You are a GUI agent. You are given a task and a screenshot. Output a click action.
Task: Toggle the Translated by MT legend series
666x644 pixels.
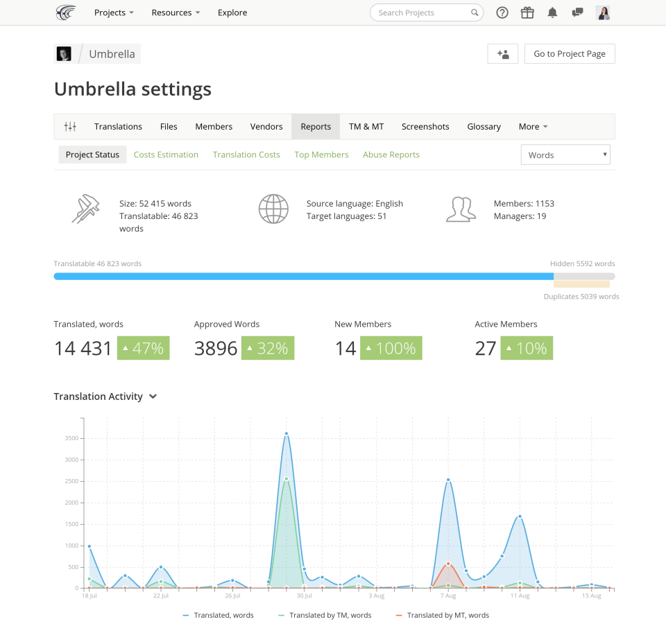click(x=442, y=615)
